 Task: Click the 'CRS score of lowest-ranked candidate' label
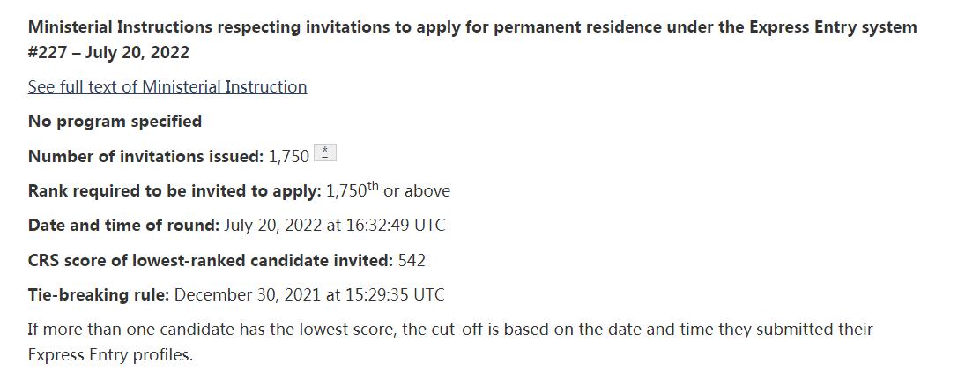[x=211, y=260]
